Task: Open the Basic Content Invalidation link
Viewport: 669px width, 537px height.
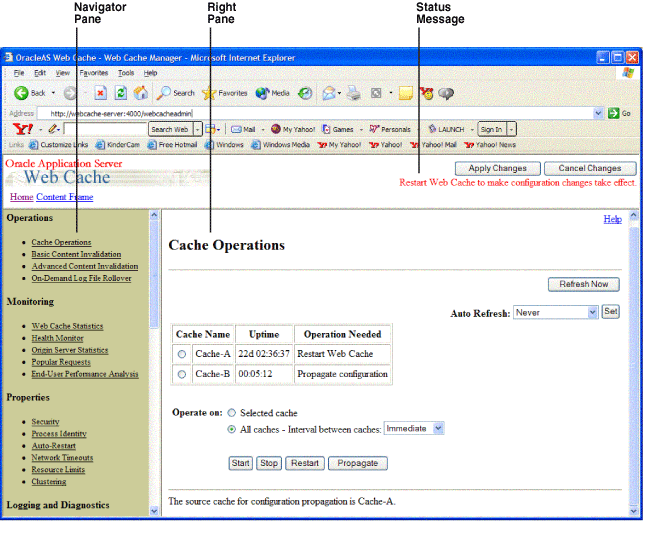Action: [76, 254]
